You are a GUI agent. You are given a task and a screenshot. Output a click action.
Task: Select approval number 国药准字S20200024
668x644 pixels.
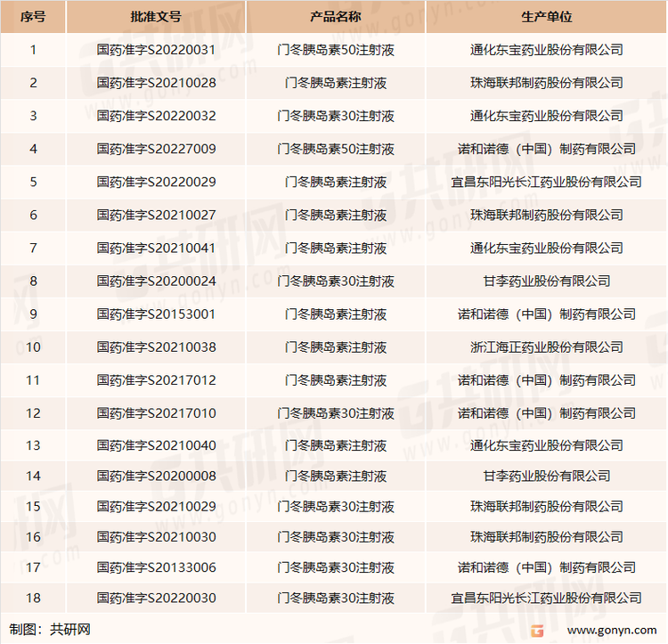point(156,281)
